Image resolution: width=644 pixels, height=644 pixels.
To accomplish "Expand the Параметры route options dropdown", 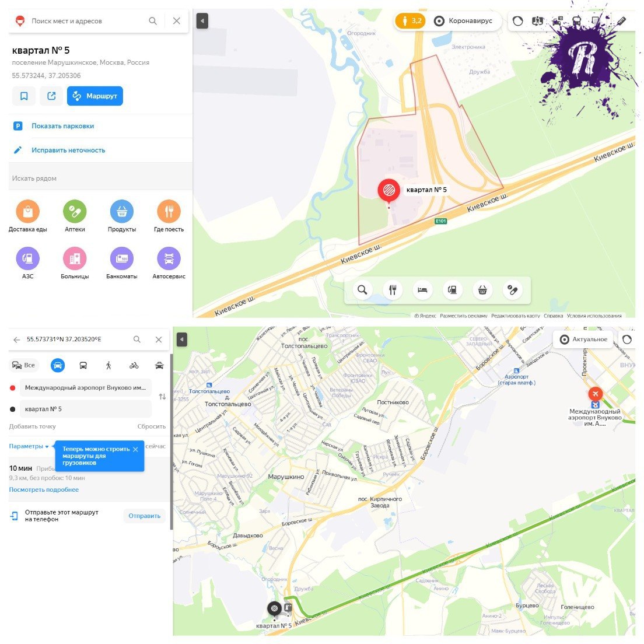I will point(29,446).
